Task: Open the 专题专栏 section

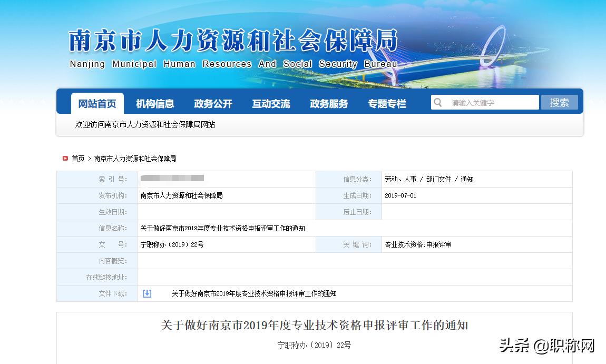Action: [386, 103]
